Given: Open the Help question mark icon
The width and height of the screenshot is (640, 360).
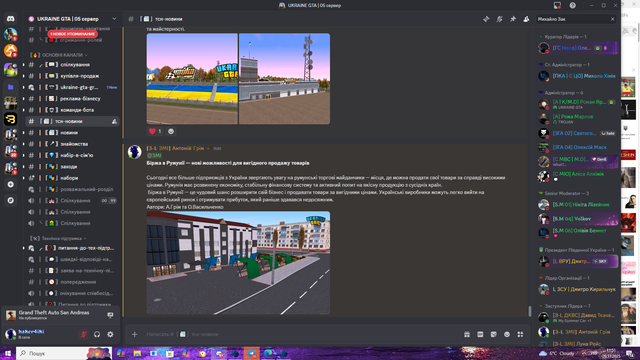Looking at the screenshot, I should (x=573, y=5).
